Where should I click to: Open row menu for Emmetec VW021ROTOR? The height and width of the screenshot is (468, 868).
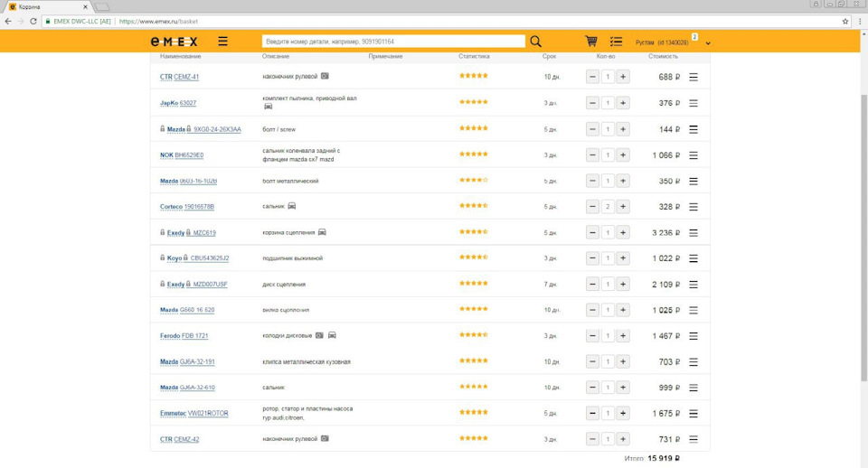[693, 413]
